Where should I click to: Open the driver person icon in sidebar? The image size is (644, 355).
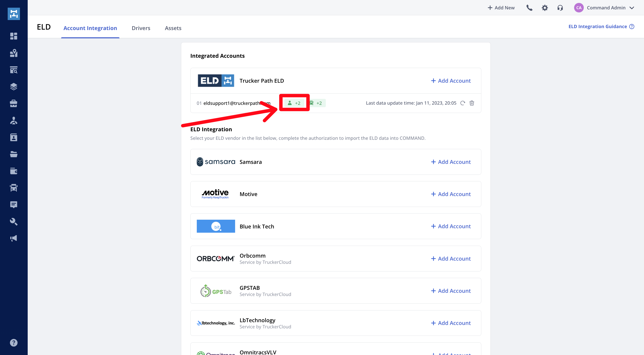tap(14, 120)
